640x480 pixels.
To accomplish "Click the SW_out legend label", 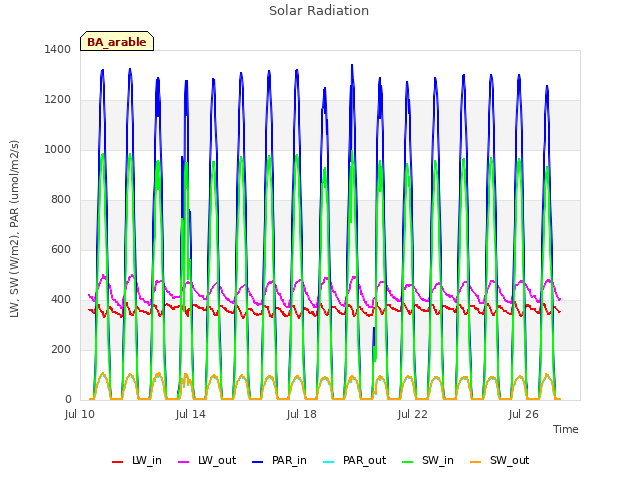I will coord(509,460).
